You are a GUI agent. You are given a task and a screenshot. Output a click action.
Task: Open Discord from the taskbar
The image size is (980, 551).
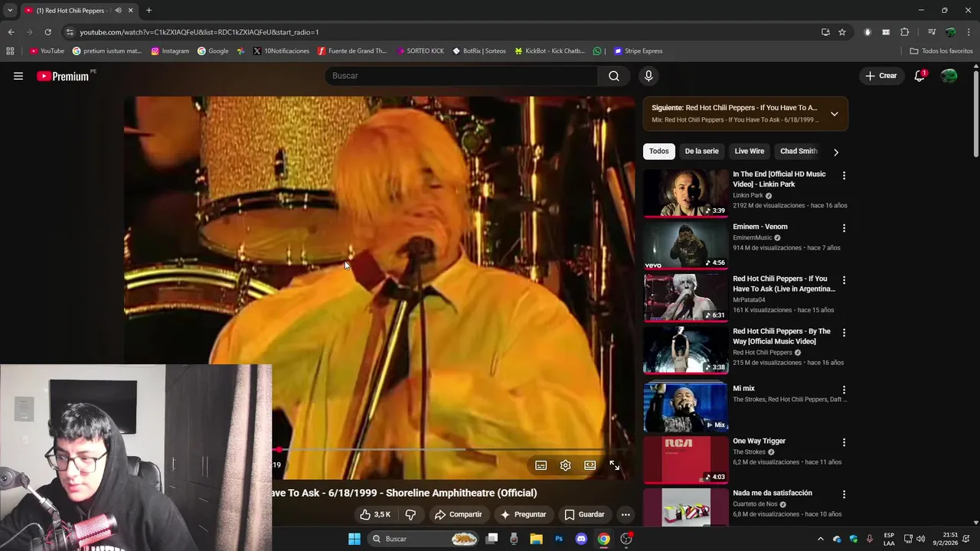pyautogui.click(x=581, y=539)
